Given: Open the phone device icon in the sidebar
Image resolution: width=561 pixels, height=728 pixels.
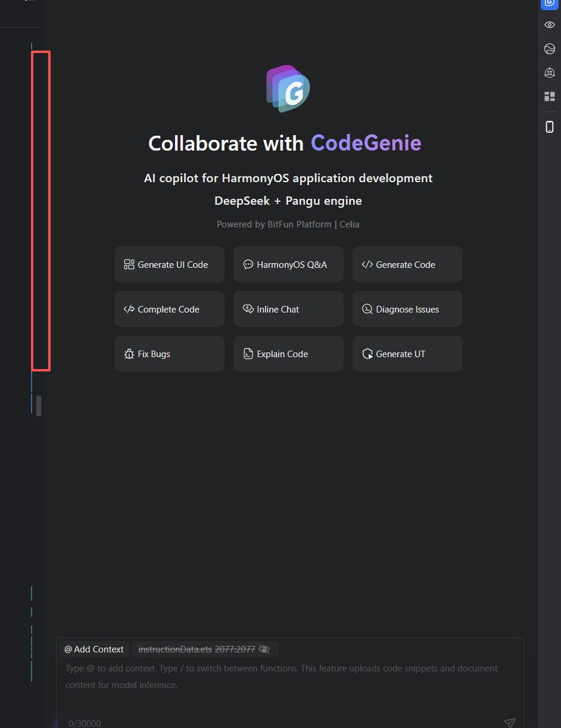Looking at the screenshot, I should (x=550, y=126).
